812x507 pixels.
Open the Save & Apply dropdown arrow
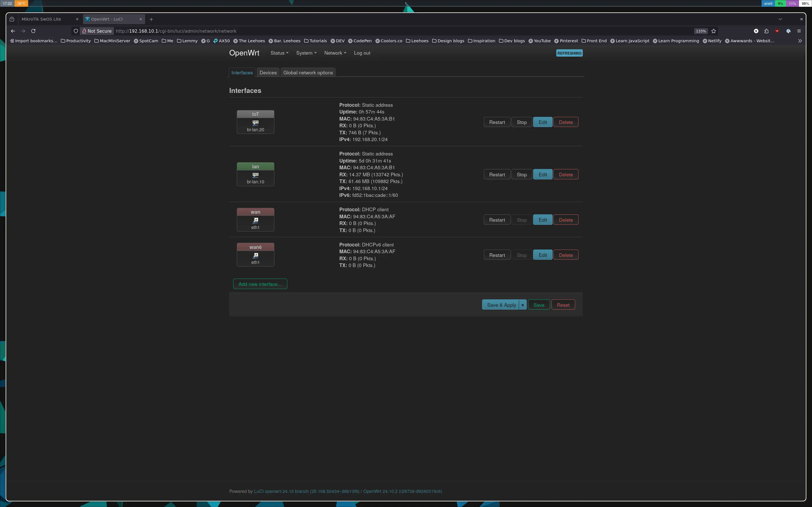coord(522,305)
